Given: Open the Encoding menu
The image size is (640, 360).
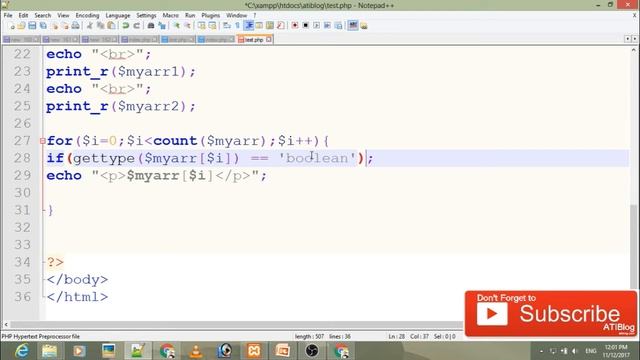Looking at the screenshot, I should coord(87,15).
